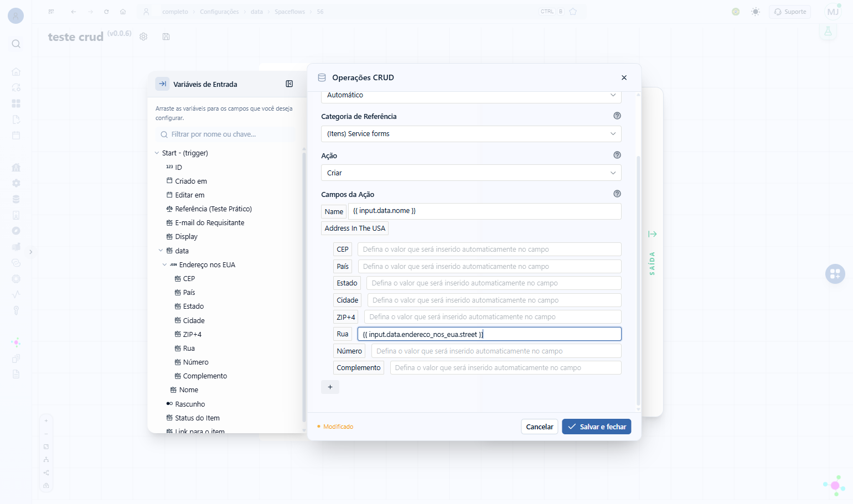Click the Operações CRUD dialog vertical scrollbar

pos(638,280)
